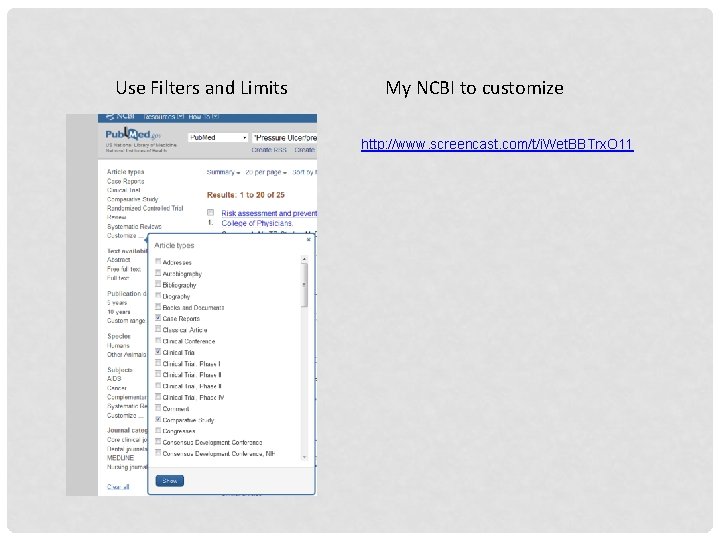Check the Clinical Trial, Phase IV checkbox

[x=158, y=396]
